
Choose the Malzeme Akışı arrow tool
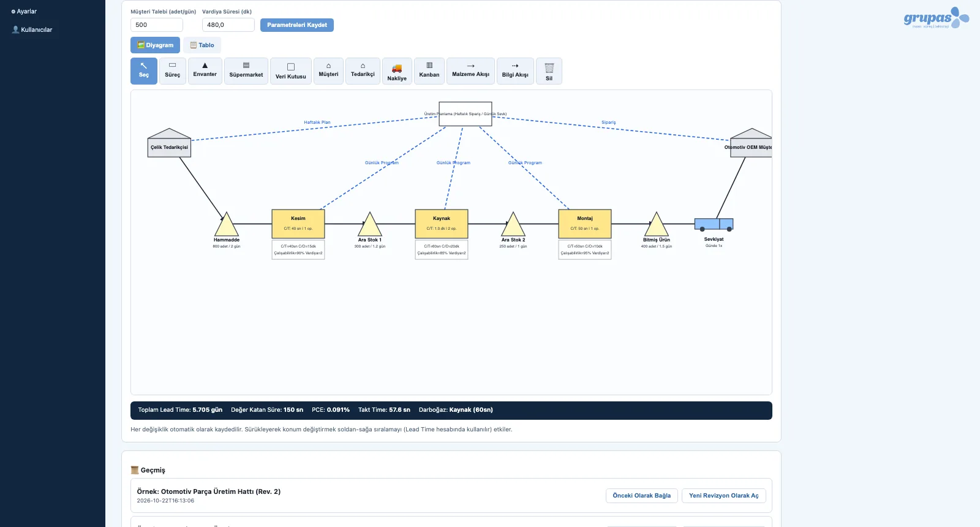(x=470, y=71)
